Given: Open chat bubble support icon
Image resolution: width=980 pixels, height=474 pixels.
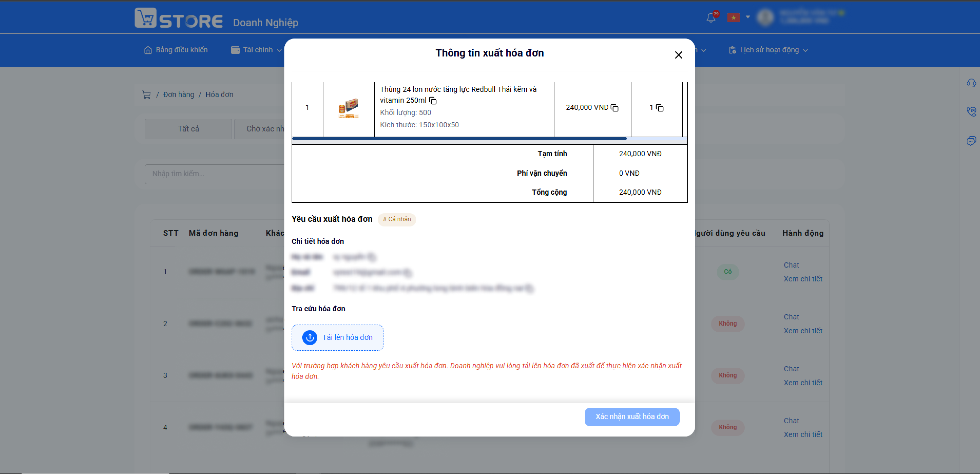Looking at the screenshot, I should point(971,141).
